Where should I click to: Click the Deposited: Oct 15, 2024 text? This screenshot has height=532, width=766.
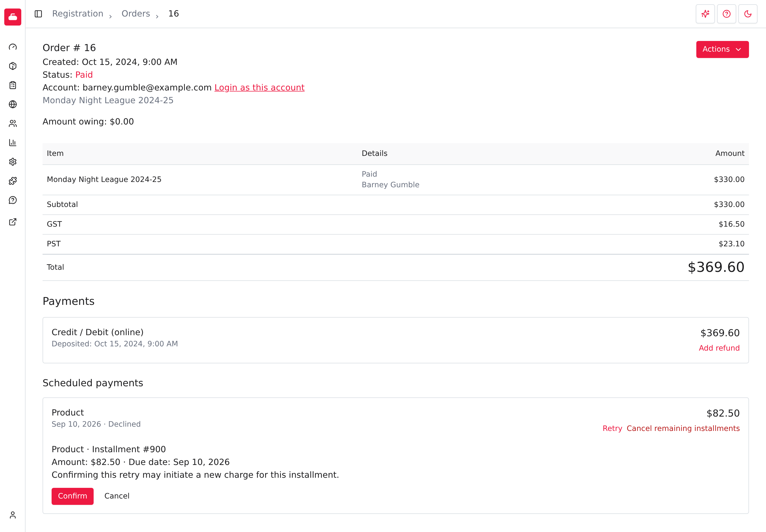coord(115,344)
